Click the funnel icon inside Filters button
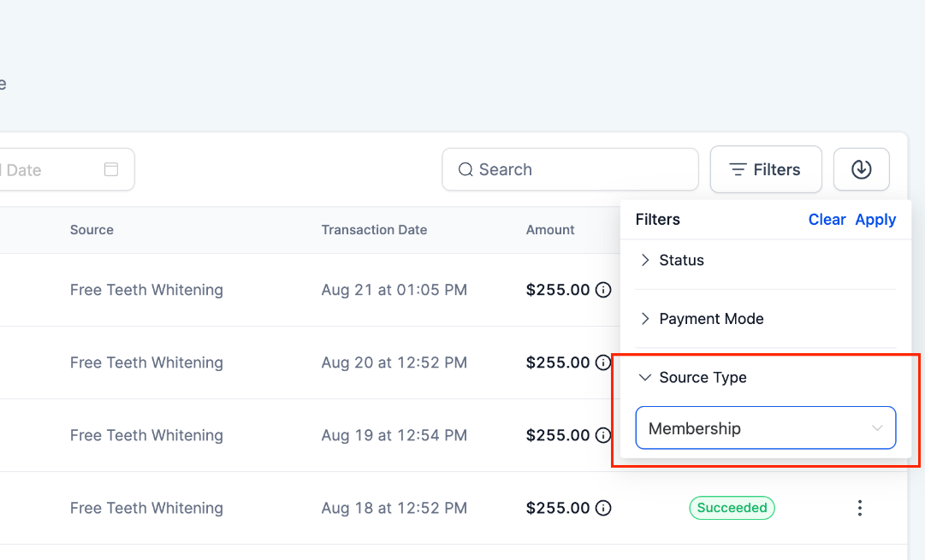Viewport: 925px width, 560px height. click(738, 169)
